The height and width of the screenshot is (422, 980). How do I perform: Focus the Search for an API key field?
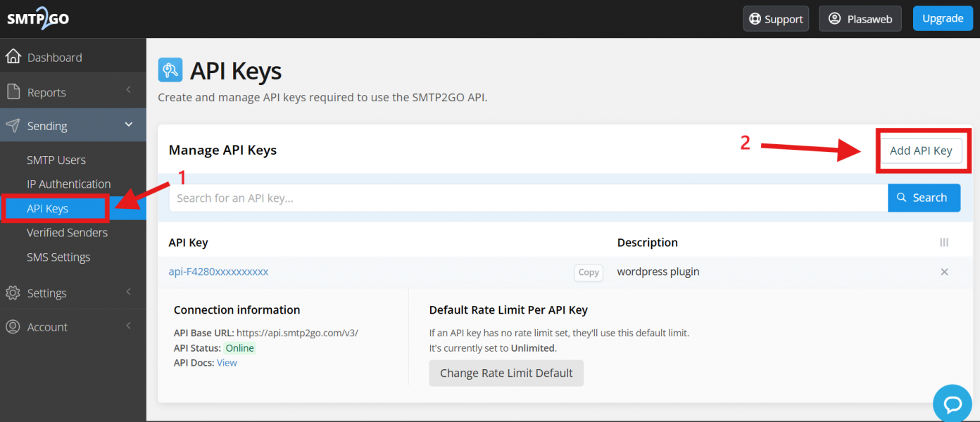click(x=528, y=198)
